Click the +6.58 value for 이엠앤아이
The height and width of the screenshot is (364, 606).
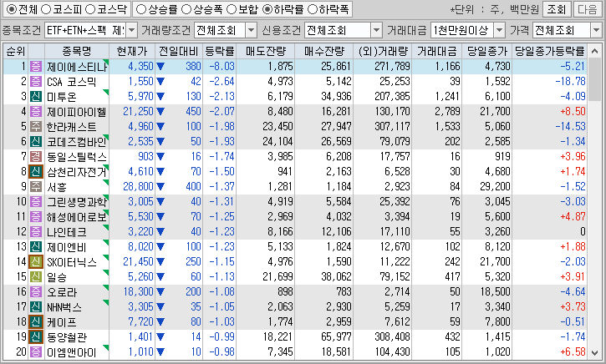tap(573, 351)
